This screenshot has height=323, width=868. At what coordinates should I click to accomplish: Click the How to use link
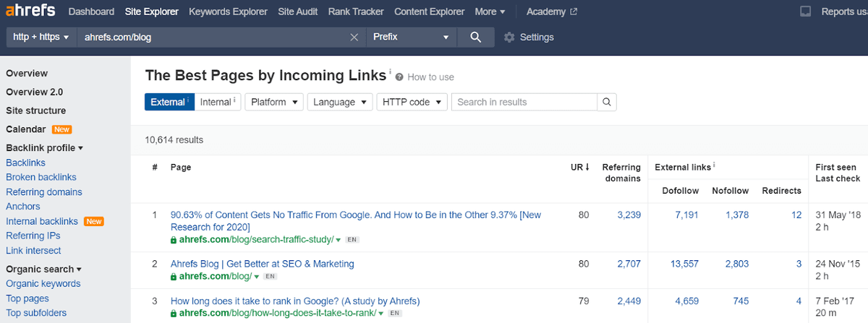[430, 77]
